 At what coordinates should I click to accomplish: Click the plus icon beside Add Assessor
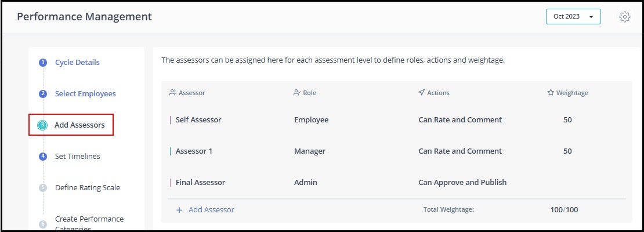[179, 210]
